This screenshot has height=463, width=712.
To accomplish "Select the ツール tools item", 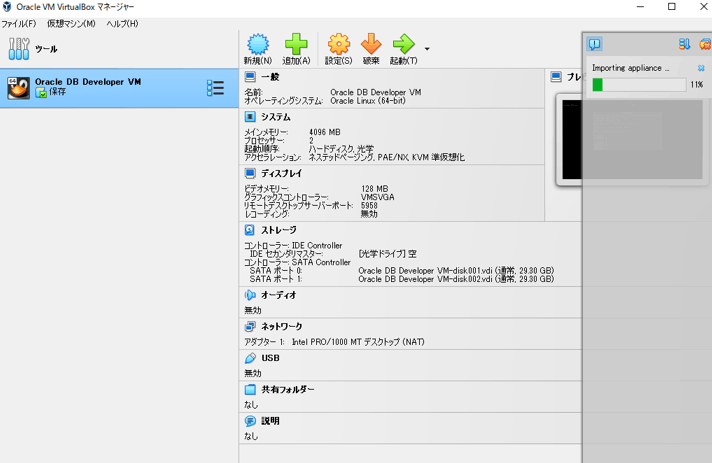I will [33, 49].
